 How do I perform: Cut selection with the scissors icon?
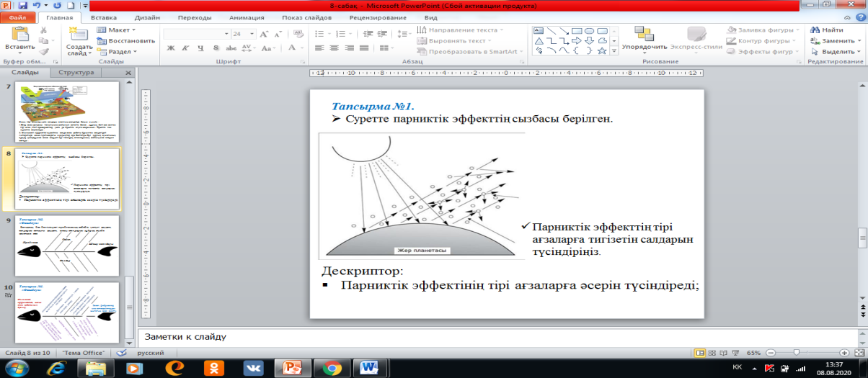coord(45,30)
